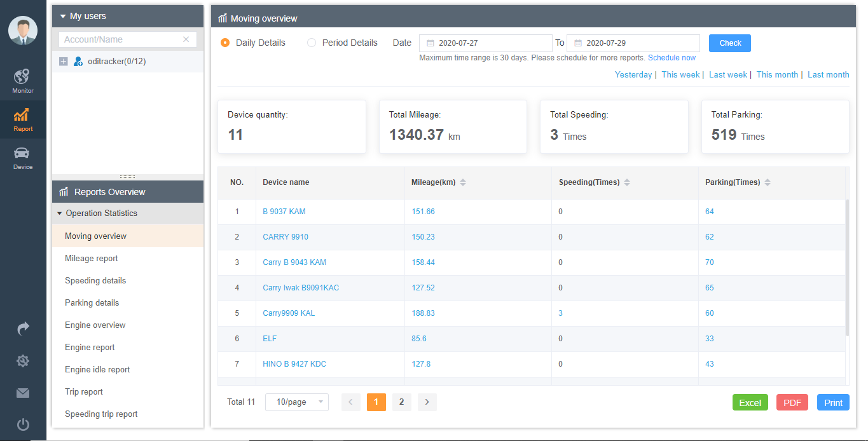Viewport: 868px width, 441px height.
Task: Click the share arrow icon in sidebar
Action: click(23, 329)
